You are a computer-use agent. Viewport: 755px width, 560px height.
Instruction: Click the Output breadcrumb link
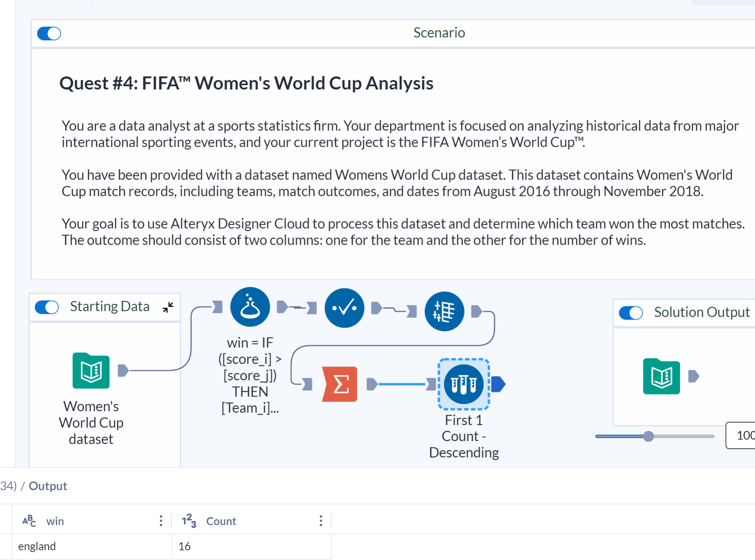48,486
